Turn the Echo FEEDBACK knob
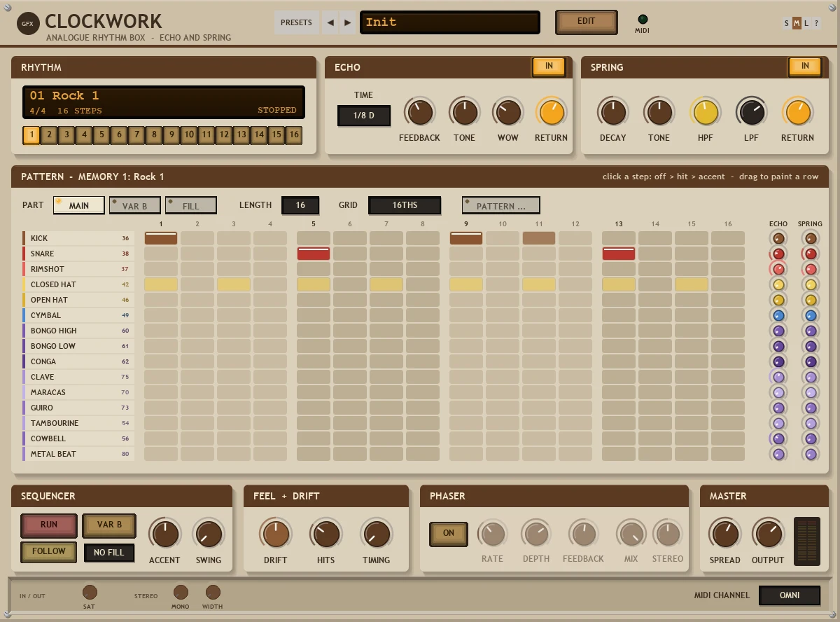Viewport: 840px width, 622px height. point(420,112)
